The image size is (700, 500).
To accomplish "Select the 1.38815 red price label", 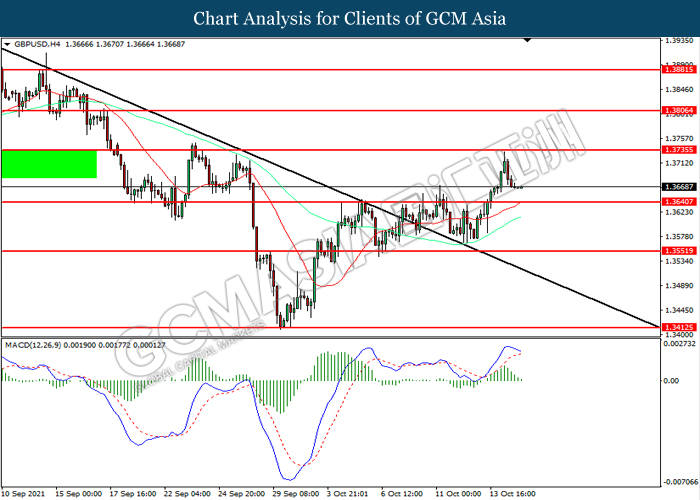I will pos(679,70).
